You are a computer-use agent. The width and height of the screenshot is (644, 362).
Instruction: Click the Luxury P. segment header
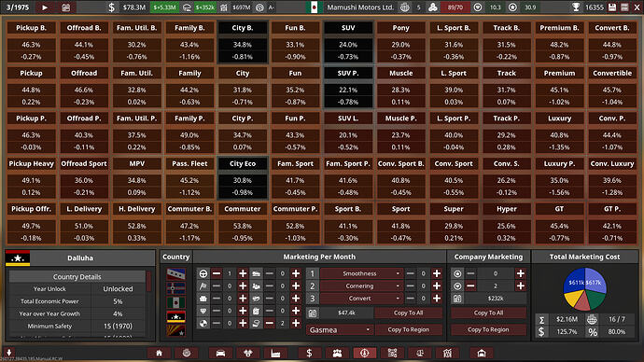pos(559,163)
